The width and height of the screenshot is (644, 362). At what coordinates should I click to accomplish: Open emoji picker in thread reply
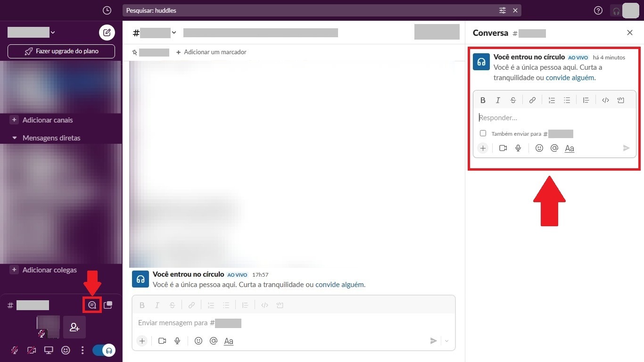point(539,148)
